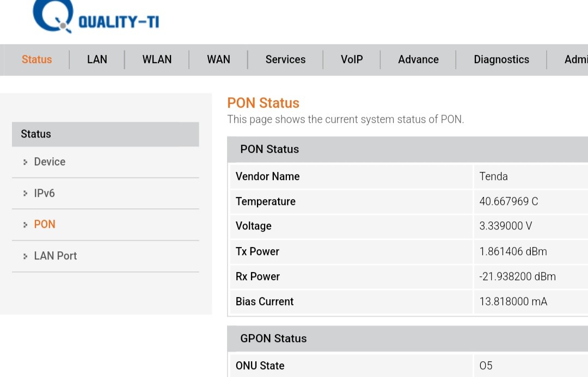The width and height of the screenshot is (588, 377).
Task: Click the arrow bullet beside PON
Action: (25, 225)
